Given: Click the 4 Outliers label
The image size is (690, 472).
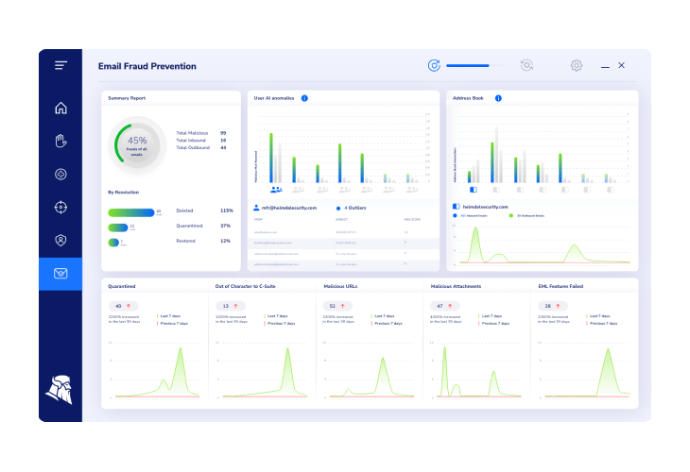Looking at the screenshot, I should point(355,208).
